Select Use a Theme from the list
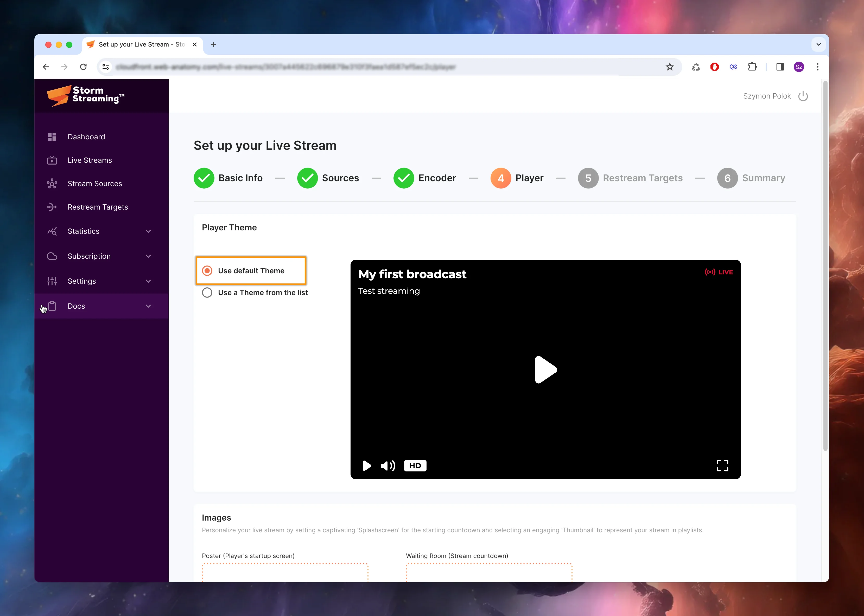The height and width of the screenshot is (616, 864). click(x=207, y=293)
